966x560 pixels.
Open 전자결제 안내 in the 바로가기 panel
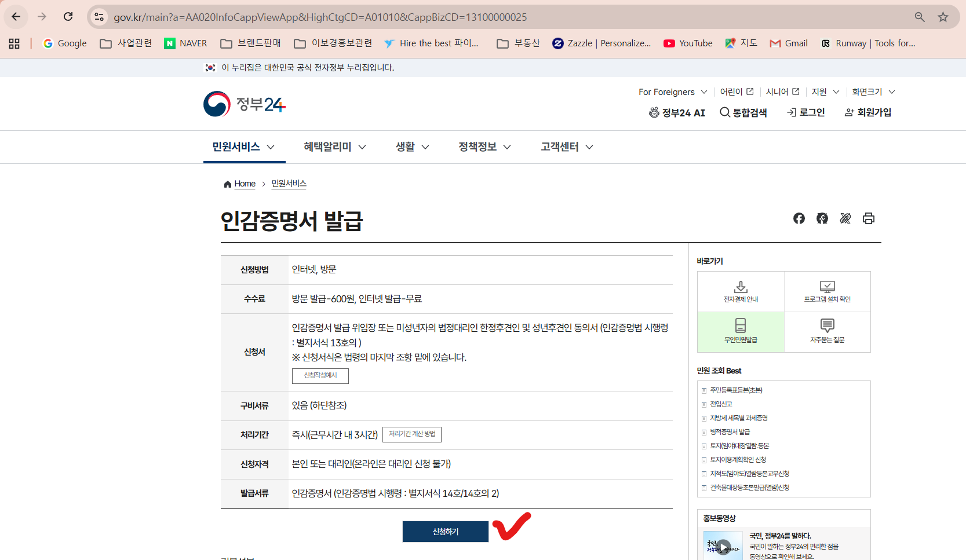pyautogui.click(x=740, y=291)
